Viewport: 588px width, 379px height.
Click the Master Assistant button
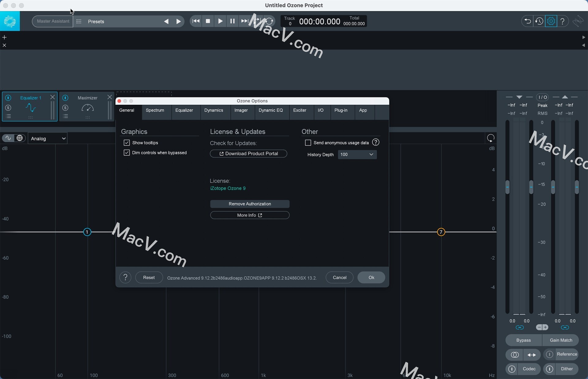coord(53,21)
